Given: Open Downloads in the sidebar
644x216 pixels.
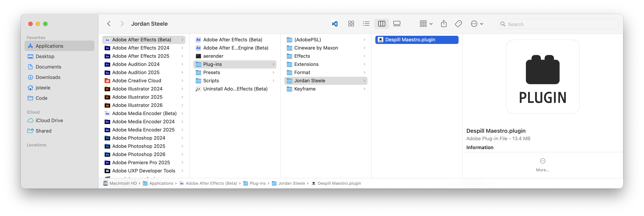Looking at the screenshot, I should (48, 77).
